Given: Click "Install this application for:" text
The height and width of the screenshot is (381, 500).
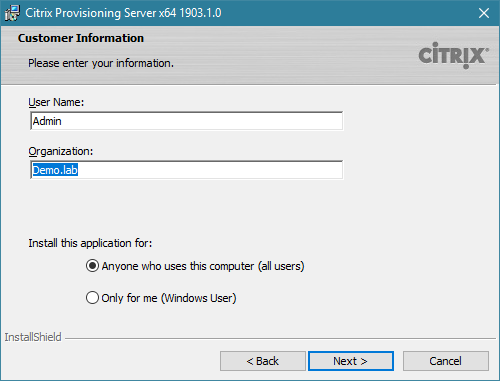Looking at the screenshot, I should [90, 243].
